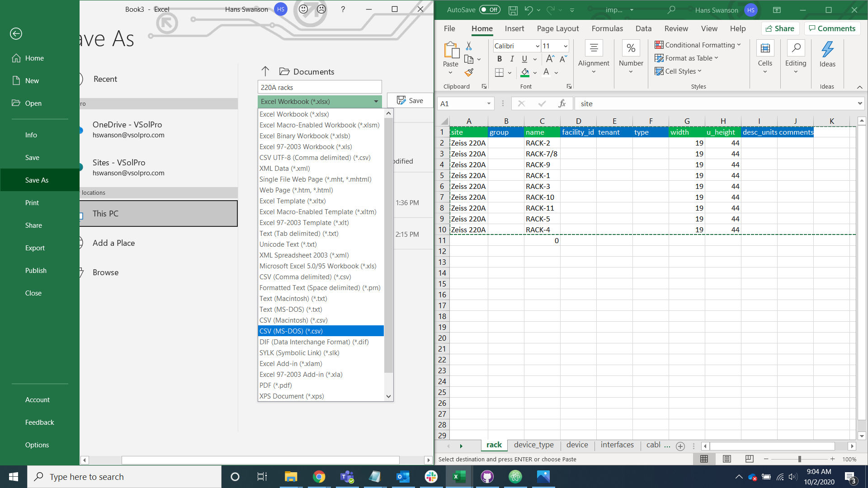Choose PDF (*.pdf) format
The image size is (868, 488).
(321, 385)
